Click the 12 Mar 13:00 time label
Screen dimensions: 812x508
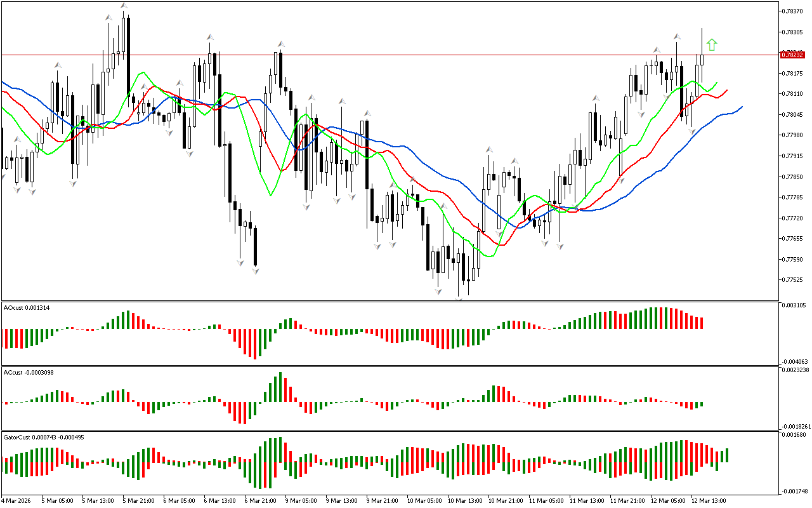707,500
